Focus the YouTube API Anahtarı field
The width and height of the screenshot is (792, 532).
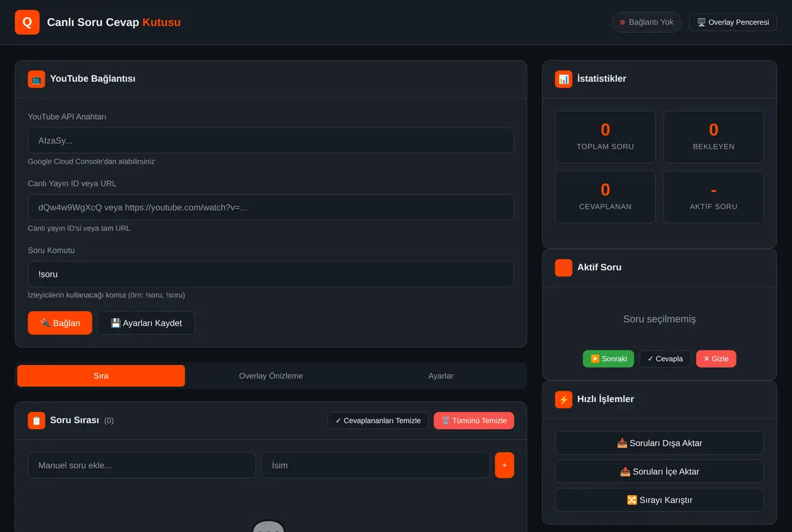[x=271, y=141]
